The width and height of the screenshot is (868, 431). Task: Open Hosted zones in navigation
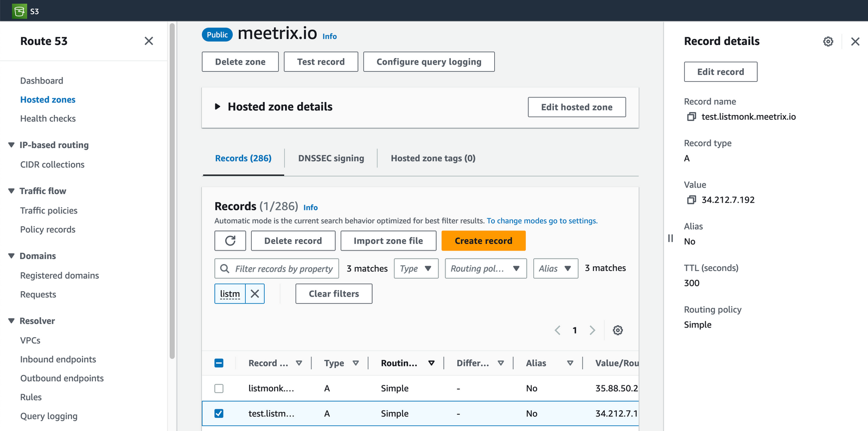point(48,100)
